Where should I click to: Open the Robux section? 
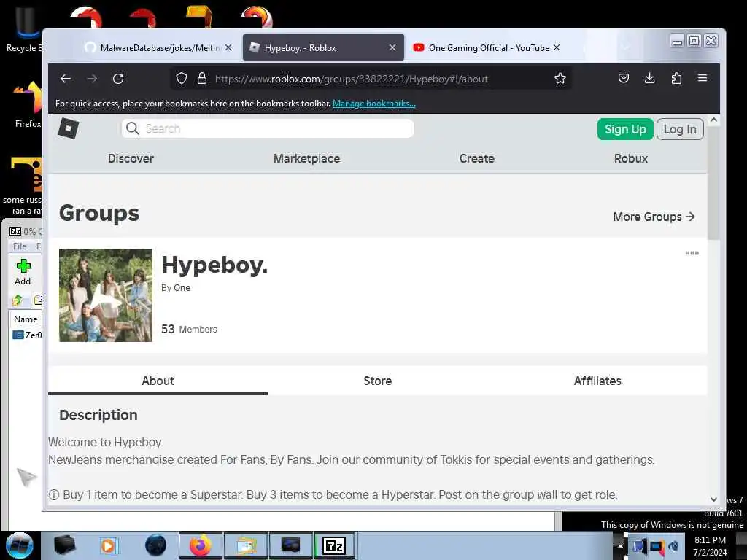(x=631, y=158)
